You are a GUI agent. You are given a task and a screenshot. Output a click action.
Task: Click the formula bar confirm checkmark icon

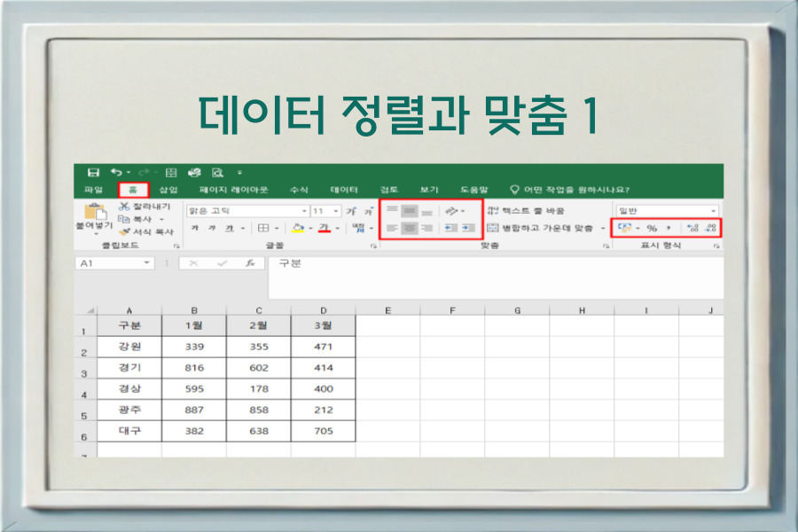[x=222, y=263]
